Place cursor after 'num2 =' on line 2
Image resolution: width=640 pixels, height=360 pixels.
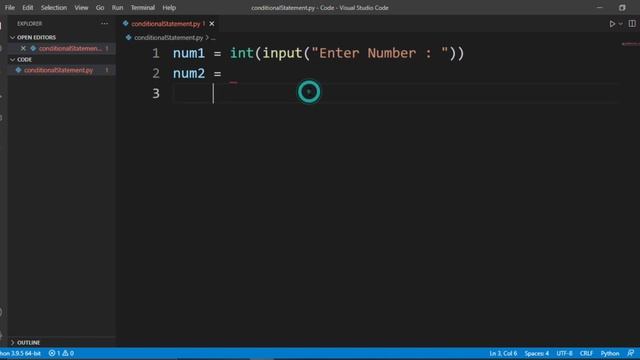[222, 73]
